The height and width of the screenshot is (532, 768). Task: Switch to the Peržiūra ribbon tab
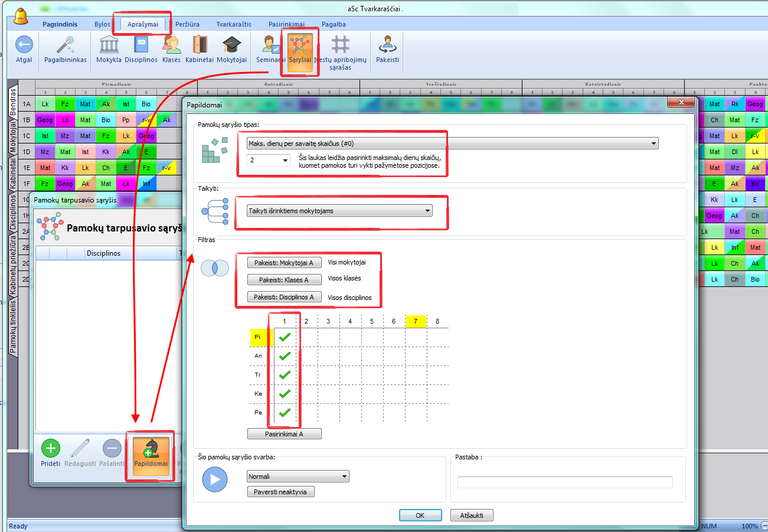point(187,24)
